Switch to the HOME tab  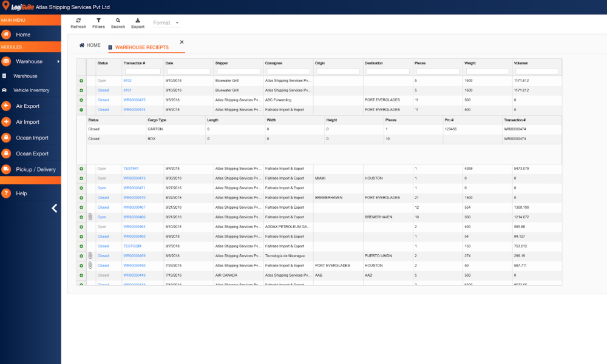coord(90,45)
